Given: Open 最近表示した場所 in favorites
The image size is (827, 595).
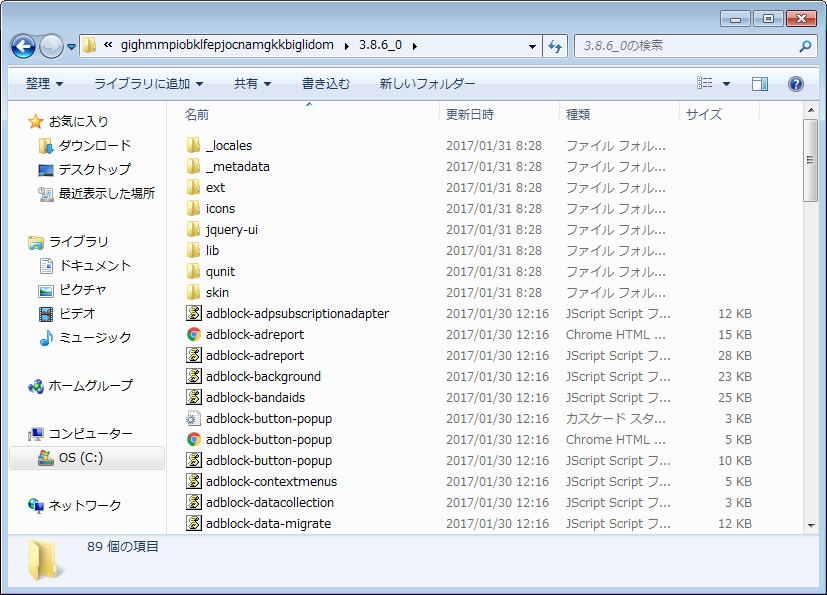Looking at the screenshot, I should pyautogui.click(x=107, y=194).
